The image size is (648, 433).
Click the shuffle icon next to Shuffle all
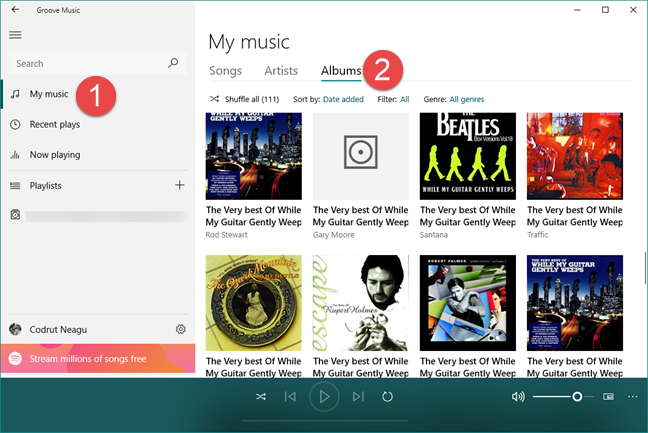[214, 99]
